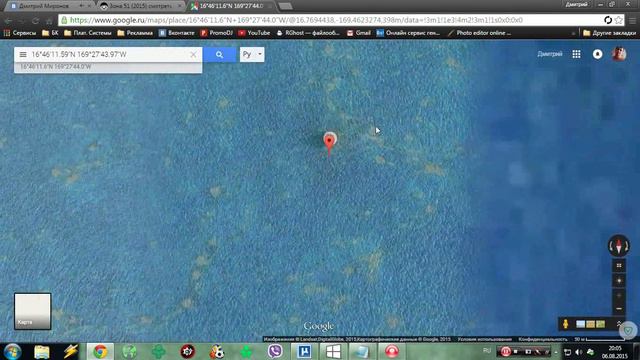640x360 pixels.
Task: Open the RGhost bookmark
Action: 308,33
